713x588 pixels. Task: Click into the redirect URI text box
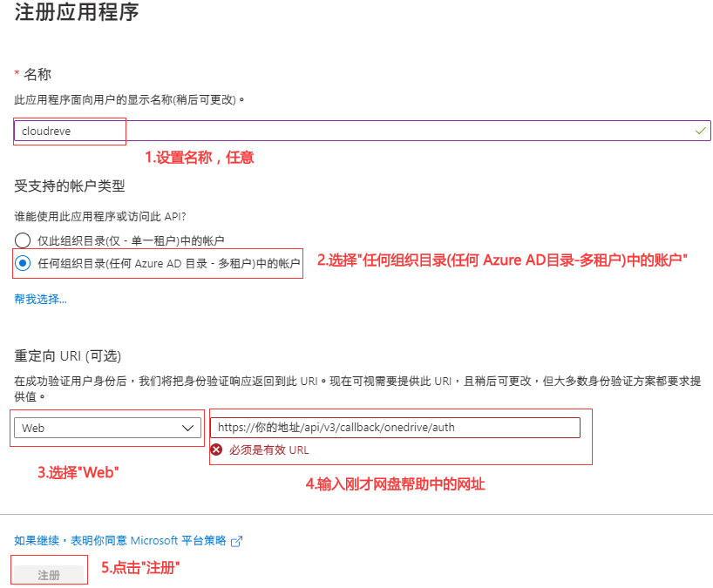tap(395, 428)
